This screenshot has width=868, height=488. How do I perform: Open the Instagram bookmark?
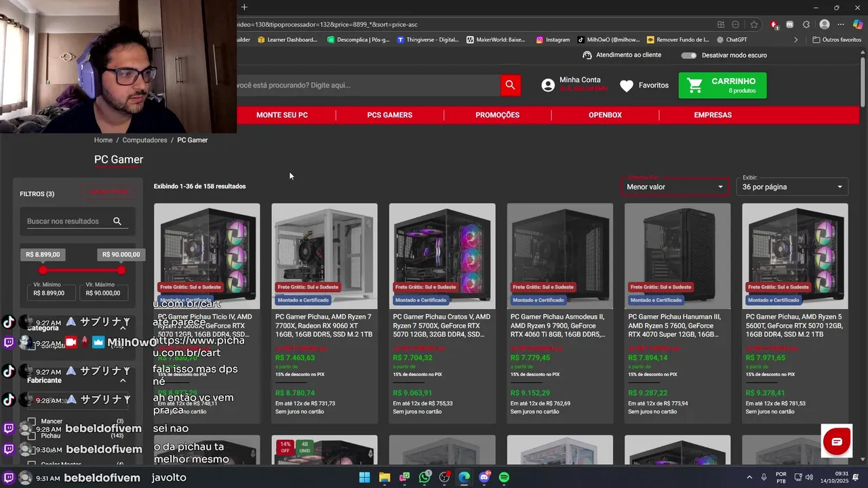coord(553,40)
